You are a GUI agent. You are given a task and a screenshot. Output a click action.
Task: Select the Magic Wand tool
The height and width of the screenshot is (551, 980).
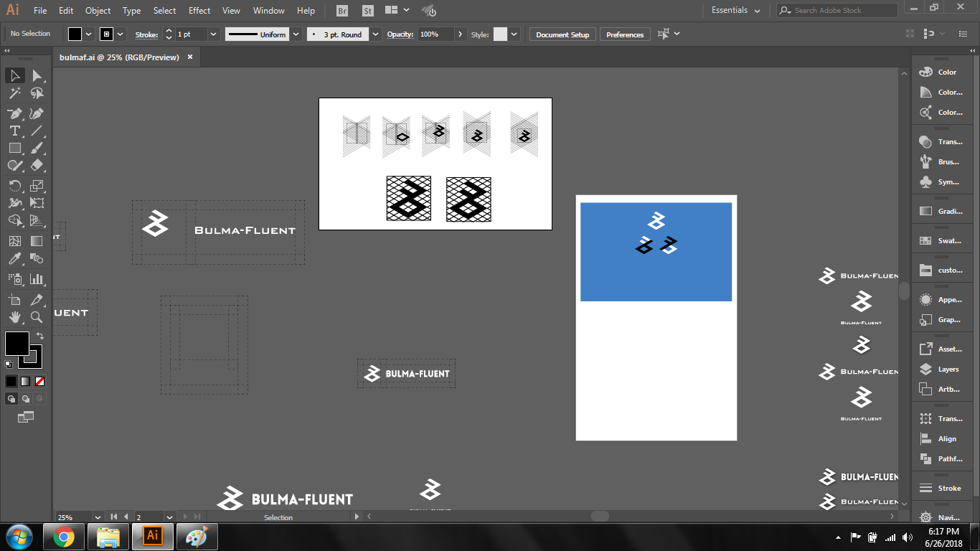point(14,93)
